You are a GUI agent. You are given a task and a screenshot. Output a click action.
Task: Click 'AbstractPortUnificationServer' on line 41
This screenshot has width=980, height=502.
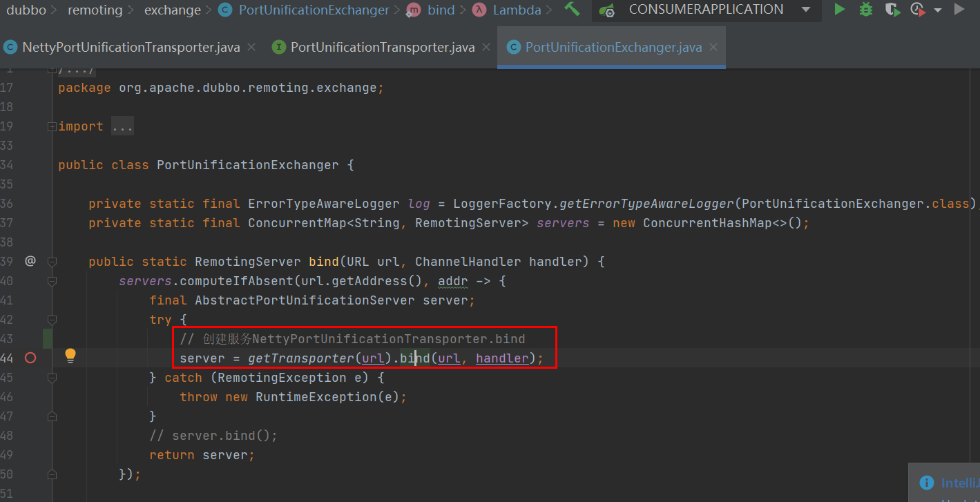coord(305,300)
